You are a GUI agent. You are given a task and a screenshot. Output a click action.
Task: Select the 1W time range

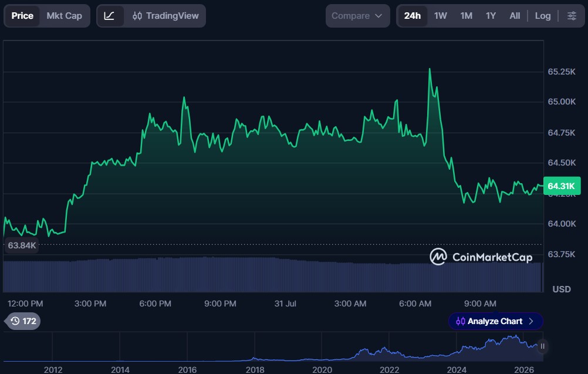coord(440,16)
